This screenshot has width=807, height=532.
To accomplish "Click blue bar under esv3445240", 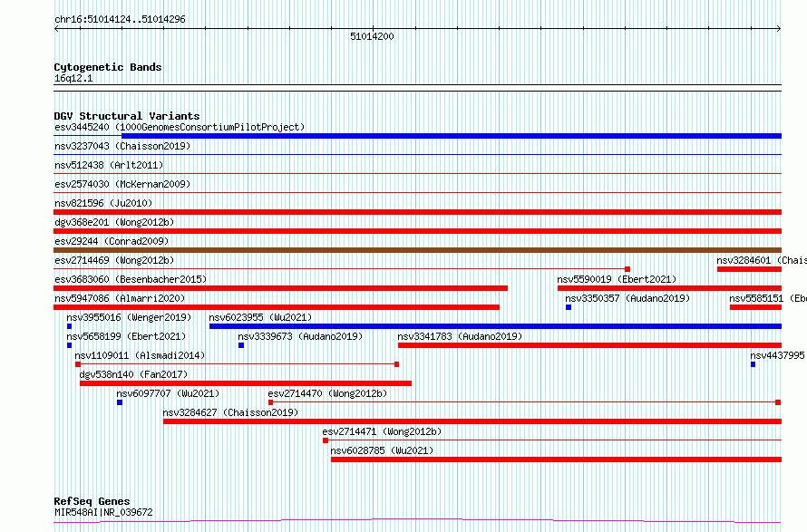I will click(452, 136).
